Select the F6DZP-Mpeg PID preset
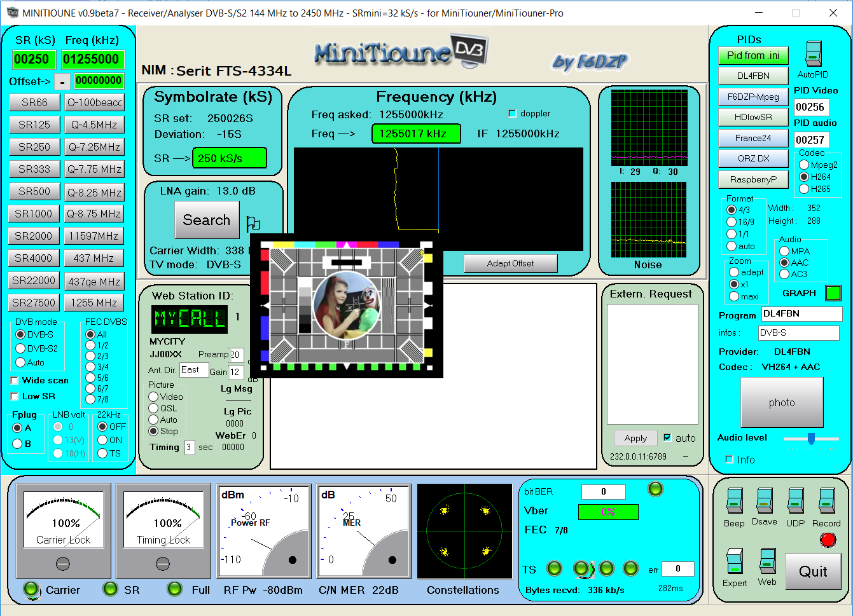Screen dimensions: 853x616 (x=753, y=97)
